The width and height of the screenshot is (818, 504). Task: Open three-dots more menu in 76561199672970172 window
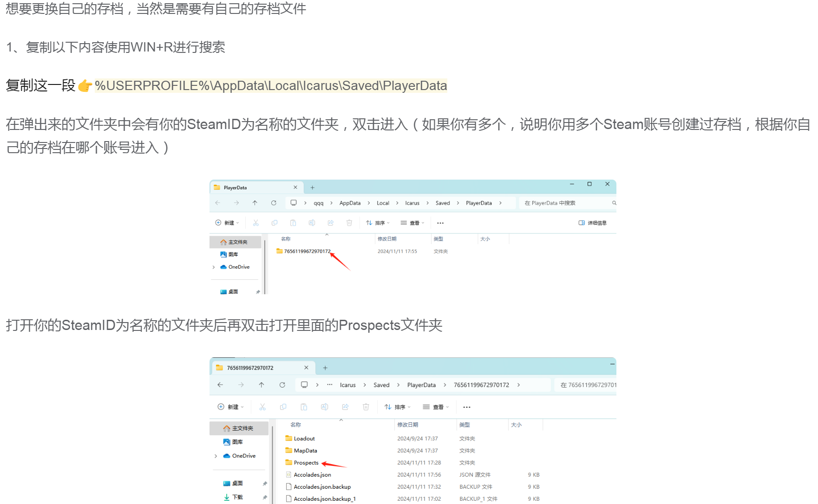tap(467, 407)
